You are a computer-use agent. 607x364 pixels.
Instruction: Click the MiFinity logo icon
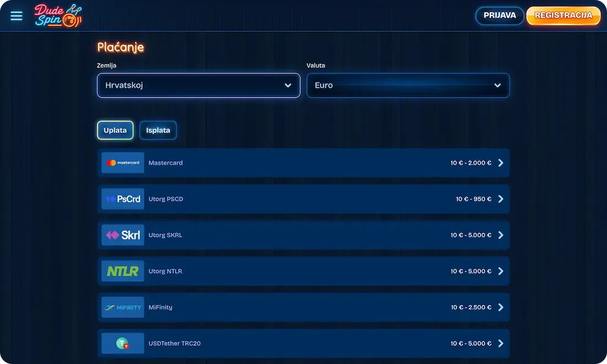[123, 307]
